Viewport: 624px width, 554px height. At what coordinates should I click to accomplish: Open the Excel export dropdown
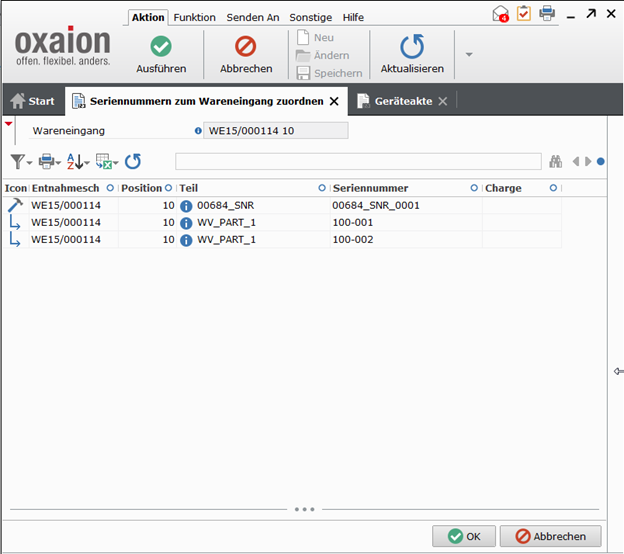pyautogui.click(x=107, y=161)
